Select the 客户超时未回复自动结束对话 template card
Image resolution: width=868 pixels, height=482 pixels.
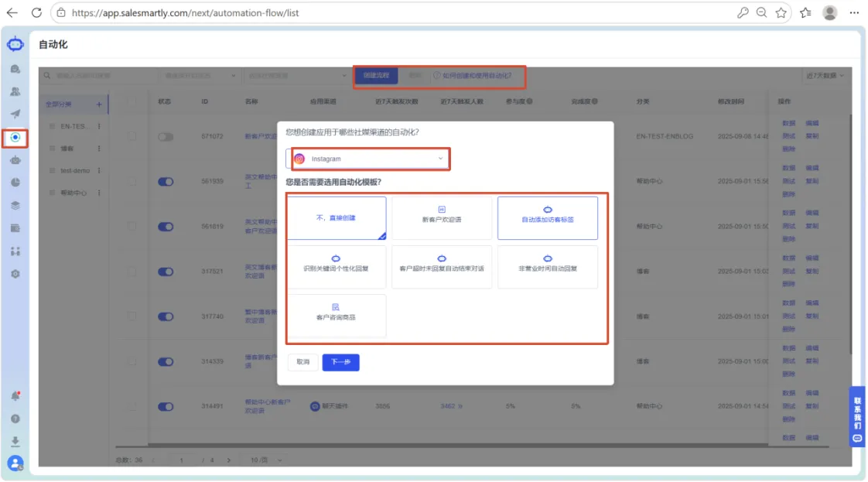(x=442, y=267)
